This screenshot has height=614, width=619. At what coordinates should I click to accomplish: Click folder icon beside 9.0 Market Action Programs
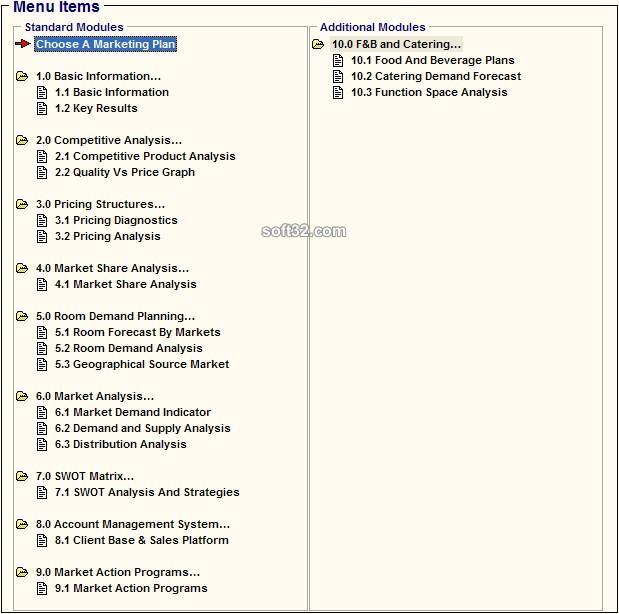point(22,572)
